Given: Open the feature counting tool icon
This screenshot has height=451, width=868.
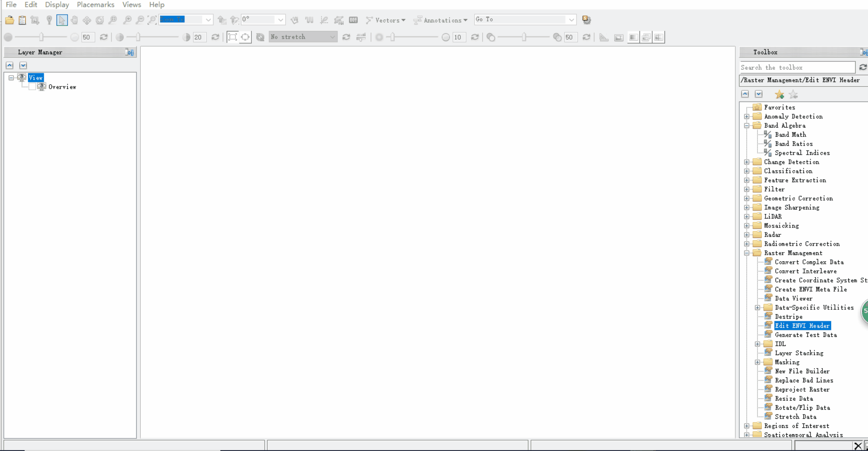Looking at the screenshot, I should (353, 20).
